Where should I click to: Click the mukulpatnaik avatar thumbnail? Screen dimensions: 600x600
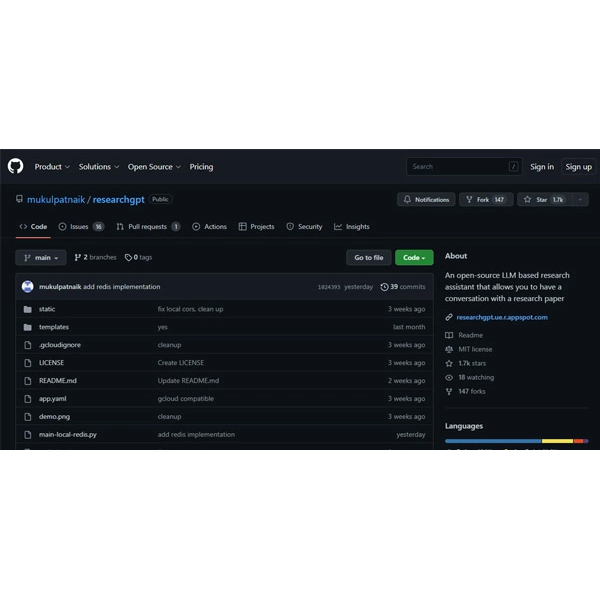click(x=27, y=287)
